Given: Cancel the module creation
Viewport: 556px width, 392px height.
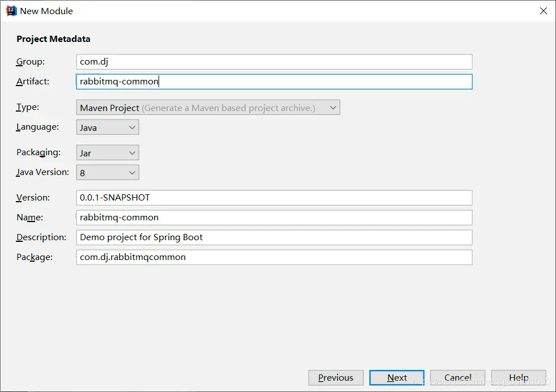Looking at the screenshot, I should tap(458, 377).
